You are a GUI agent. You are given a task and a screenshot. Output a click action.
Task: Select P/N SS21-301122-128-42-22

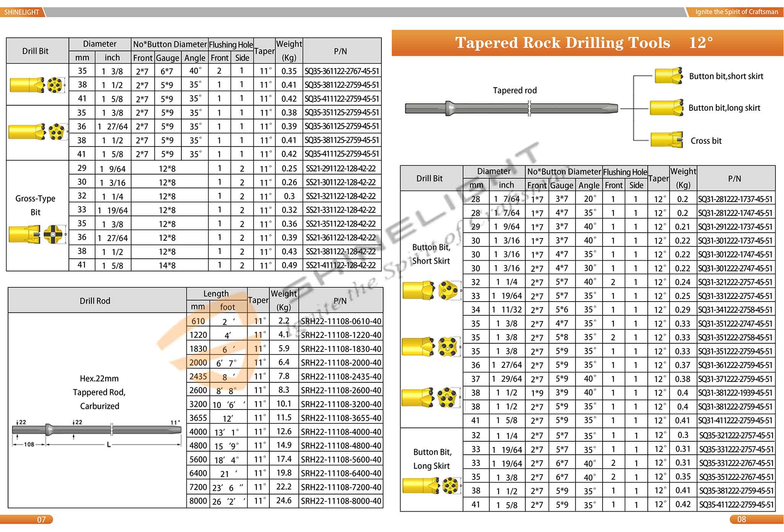[x=341, y=182]
